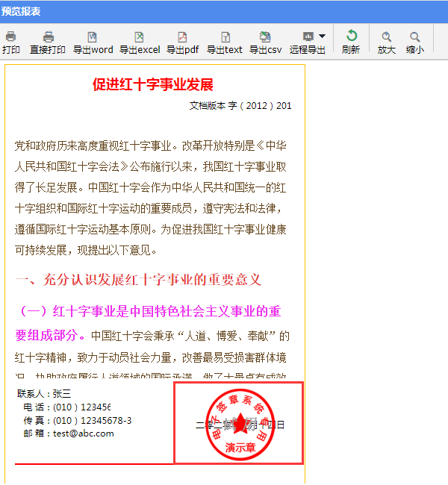Click the 传真 fax number line
The image size is (448, 485).
[x=78, y=420]
